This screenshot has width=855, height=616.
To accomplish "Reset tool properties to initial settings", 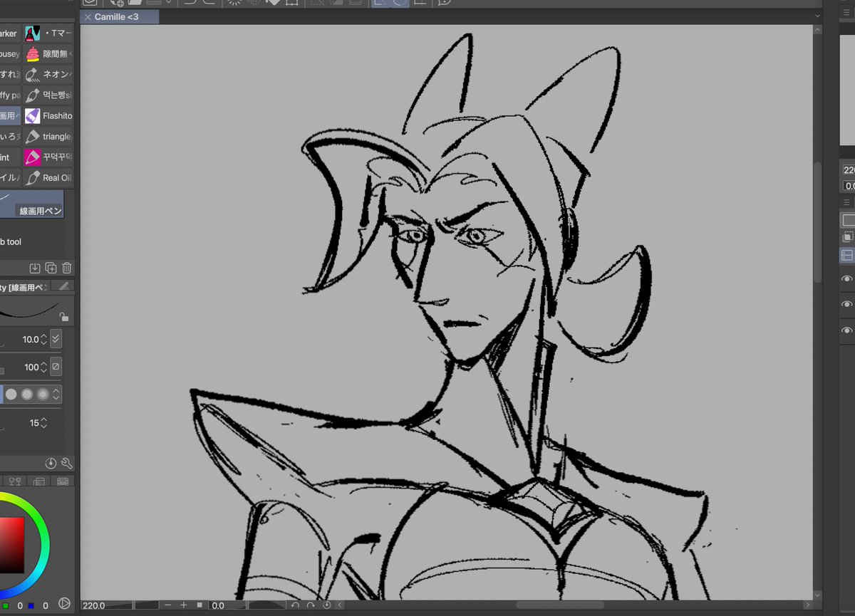I will pos(51,463).
